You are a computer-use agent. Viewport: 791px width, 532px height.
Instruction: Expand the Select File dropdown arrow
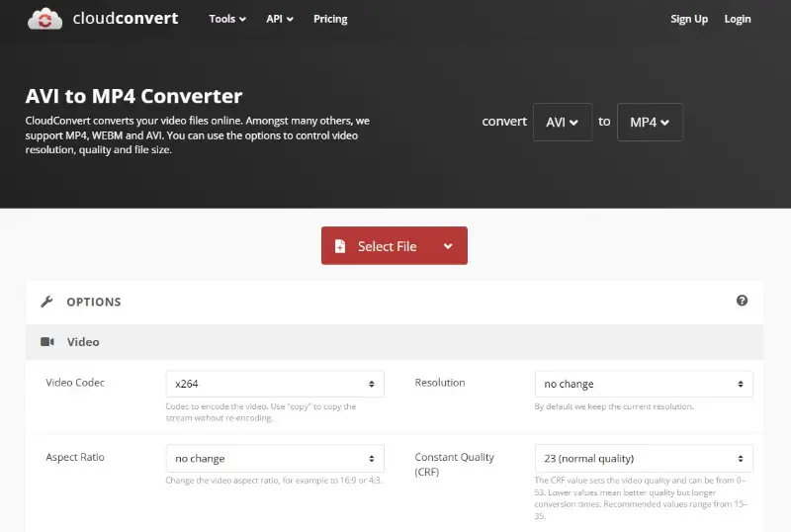(448, 246)
